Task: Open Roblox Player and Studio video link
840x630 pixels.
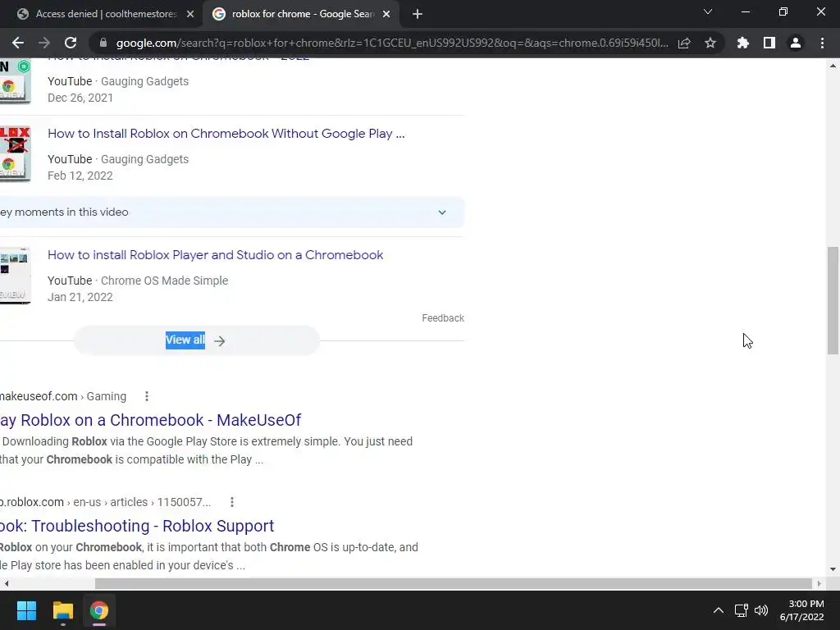Action: pos(216,255)
